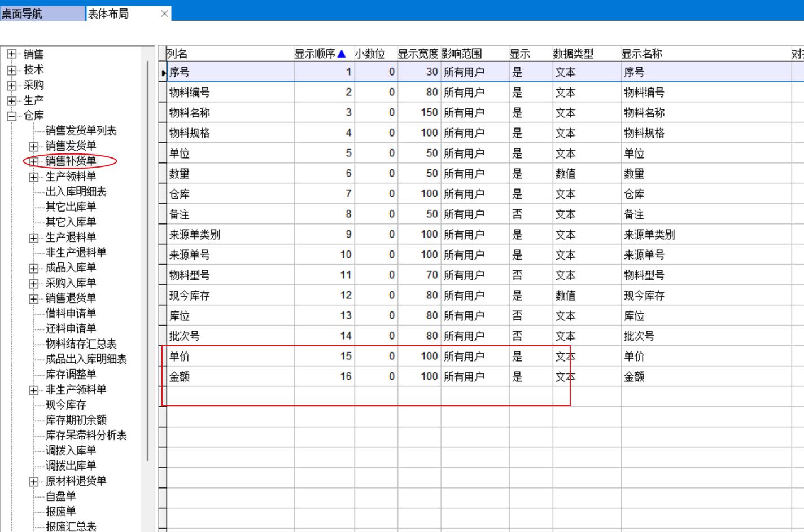Expand the 销售 tree node
This screenshot has width=804, height=532.
click(12, 55)
